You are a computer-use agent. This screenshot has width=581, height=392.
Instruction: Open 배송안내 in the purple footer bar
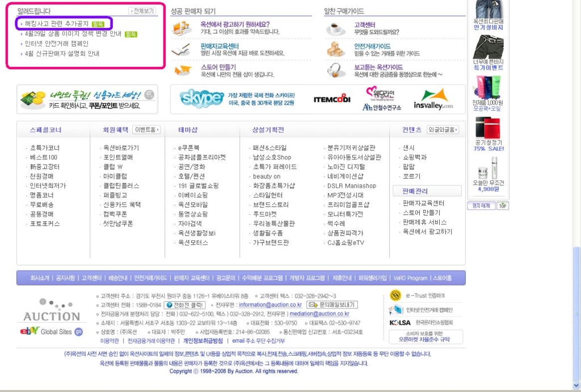118,278
